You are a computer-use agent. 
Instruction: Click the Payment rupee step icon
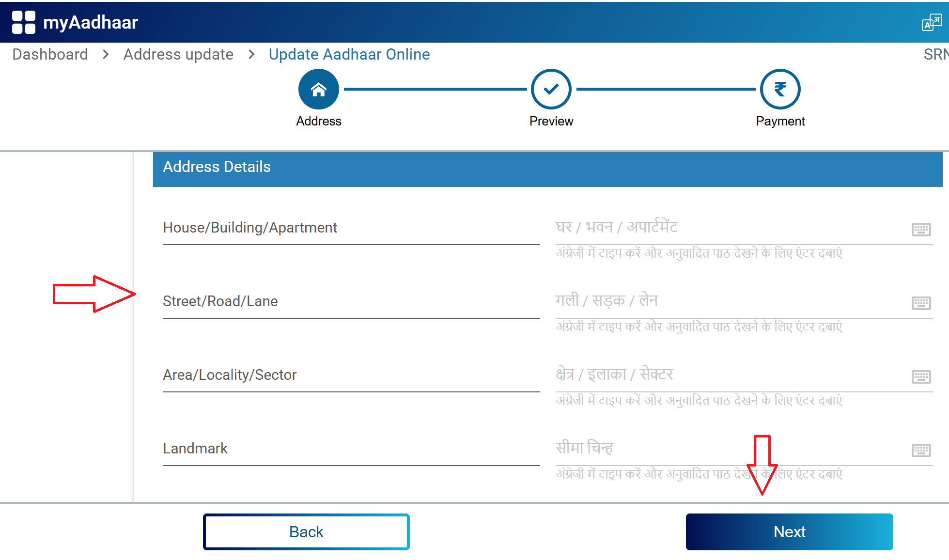coord(780,89)
